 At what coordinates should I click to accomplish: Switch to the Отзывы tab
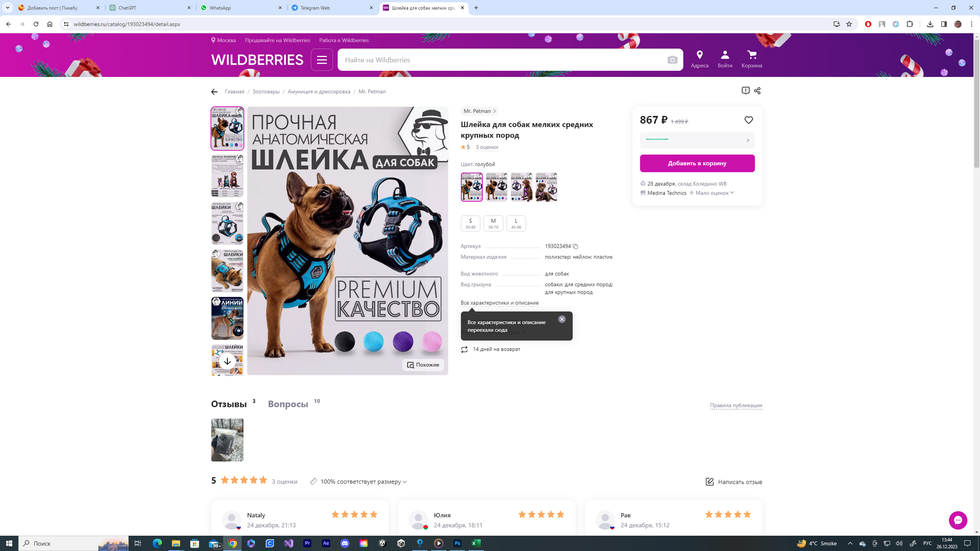[229, 404]
